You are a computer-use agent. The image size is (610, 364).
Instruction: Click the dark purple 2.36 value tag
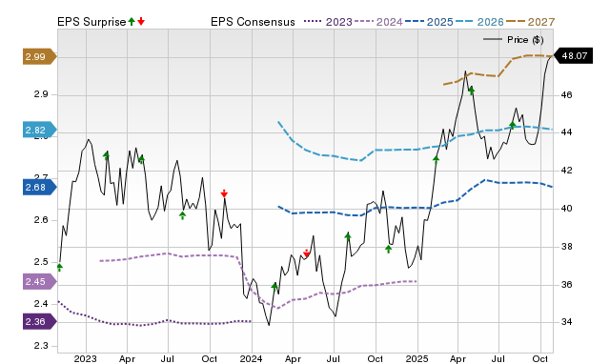point(39,322)
